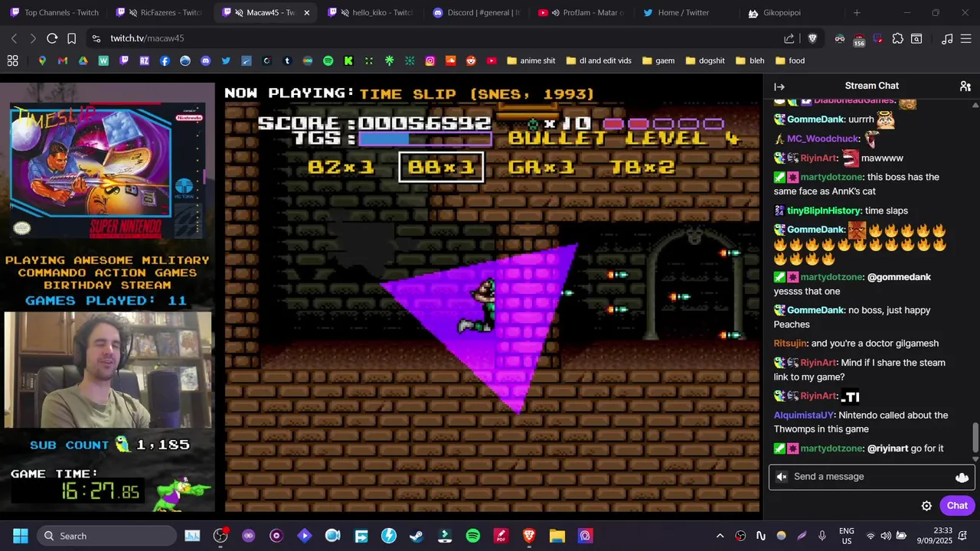Open the browser main menu hamburger
This screenshot has height=551, width=980.
pyautogui.click(x=965, y=38)
